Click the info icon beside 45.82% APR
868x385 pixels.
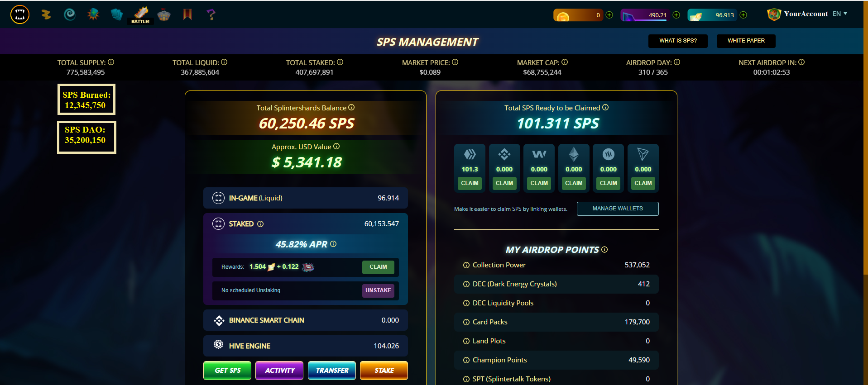pyautogui.click(x=333, y=244)
